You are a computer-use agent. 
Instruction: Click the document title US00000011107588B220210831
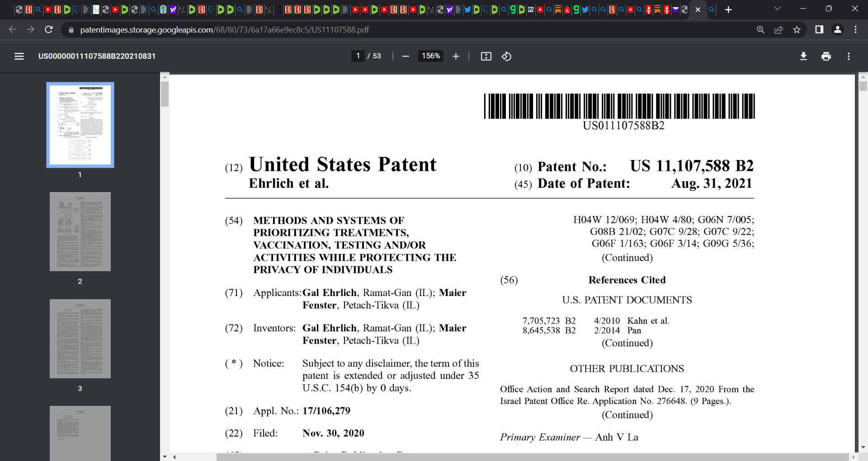pyautogui.click(x=97, y=56)
